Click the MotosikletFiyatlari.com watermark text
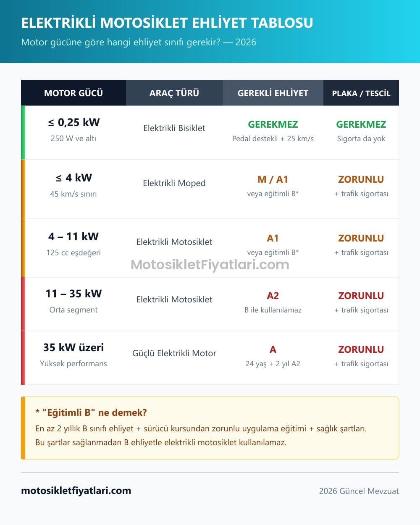 point(210,265)
